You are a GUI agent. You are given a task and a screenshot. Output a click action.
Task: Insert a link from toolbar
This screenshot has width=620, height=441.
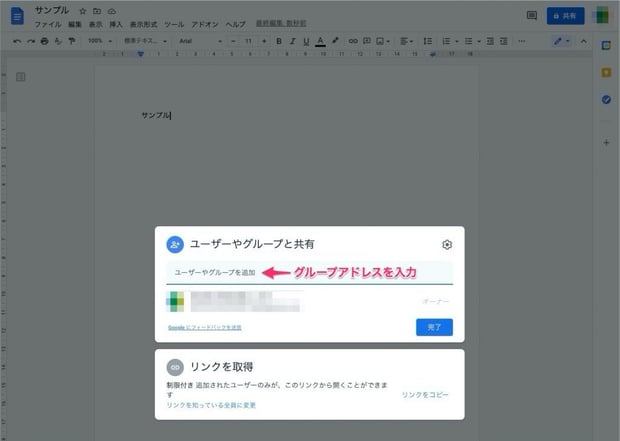tap(353, 41)
